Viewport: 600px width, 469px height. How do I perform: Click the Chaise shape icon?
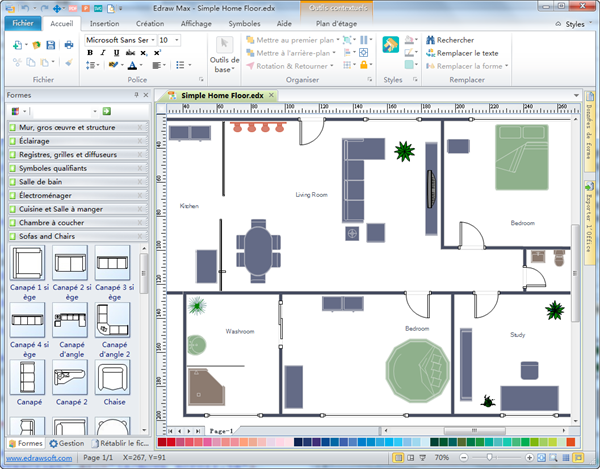pyautogui.click(x=112, y=378)
